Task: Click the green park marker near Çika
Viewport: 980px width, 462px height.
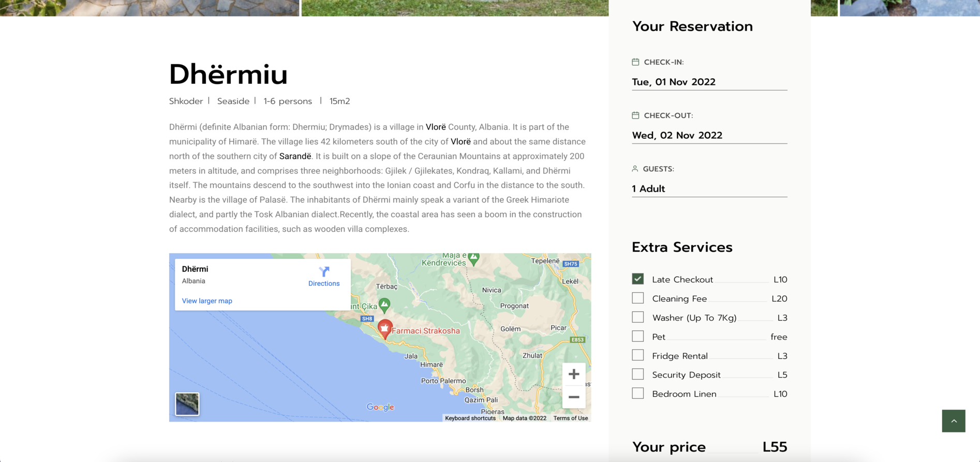Action: click(x=384, y=305)
